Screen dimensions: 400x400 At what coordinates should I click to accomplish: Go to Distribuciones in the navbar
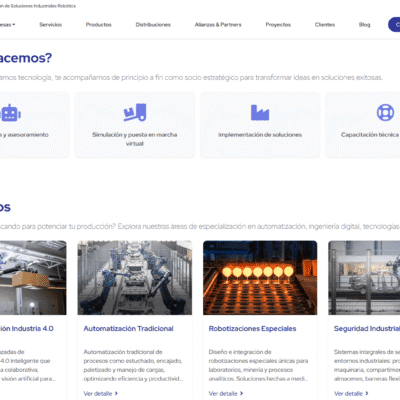point(153,25)
